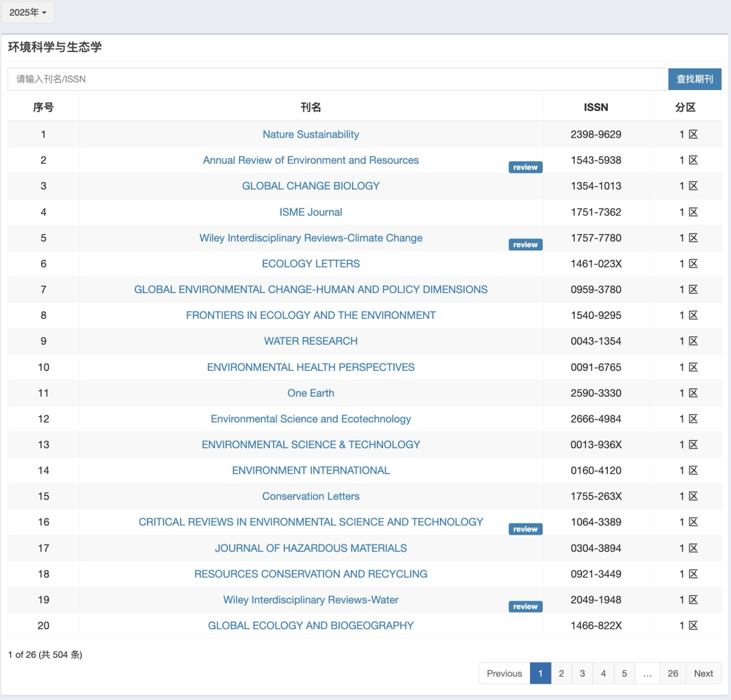
Task: Open Annual Review of Environment and Resources
Action: (x=311, y=160)
